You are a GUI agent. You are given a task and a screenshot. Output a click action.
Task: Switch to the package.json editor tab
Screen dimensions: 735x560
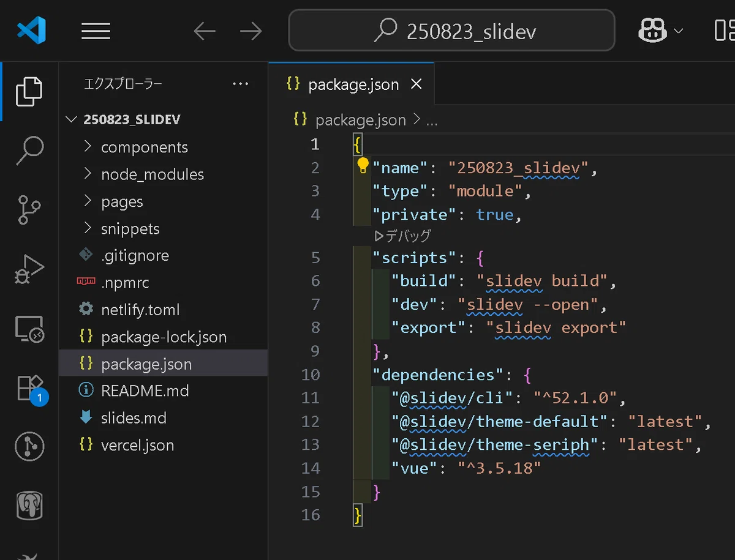point(351,84)
